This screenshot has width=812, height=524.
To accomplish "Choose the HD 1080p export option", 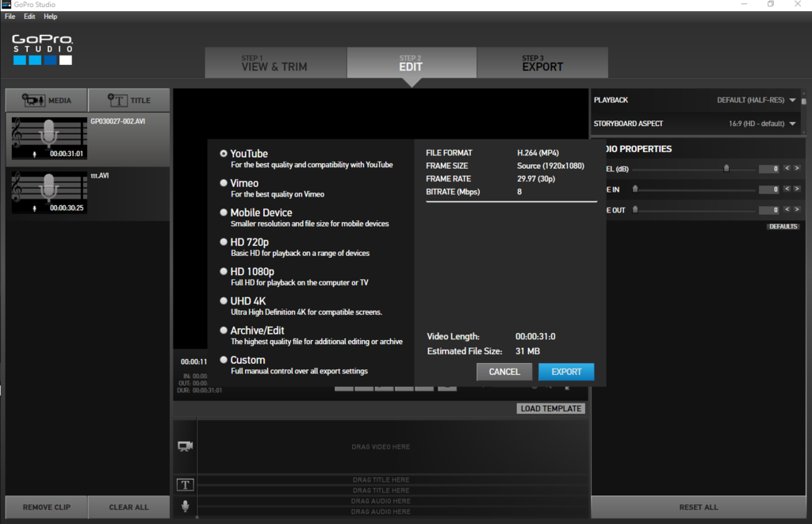I will point(224,272).
